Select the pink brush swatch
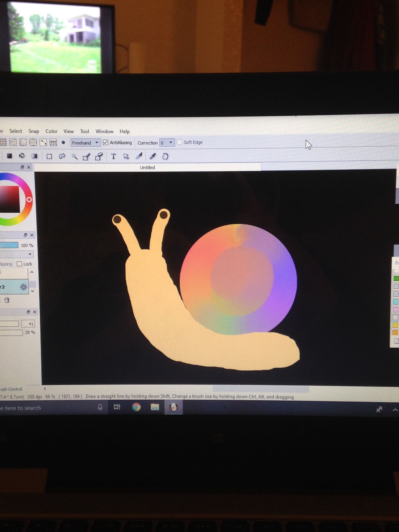 [x=396, y=310]
